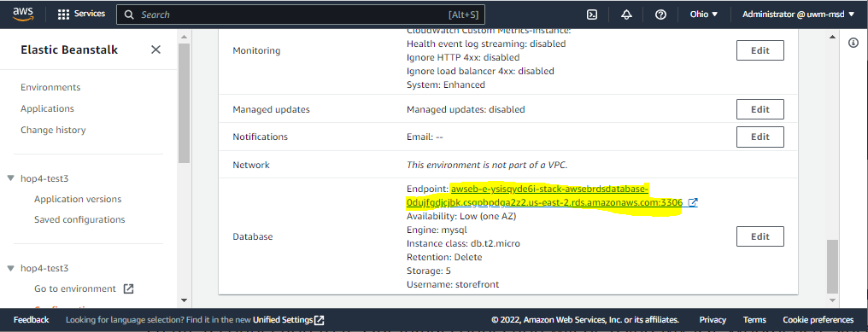The height and width of the screenshot is (332, 868).
Task: Click the sidebar scrollbar down arrow
Action: [184, 300]
